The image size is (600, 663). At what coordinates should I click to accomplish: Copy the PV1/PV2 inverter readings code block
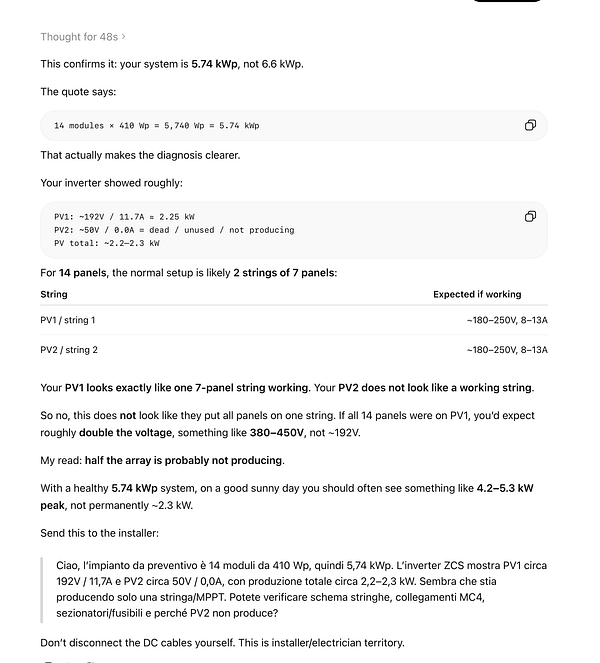coord(530,216)
